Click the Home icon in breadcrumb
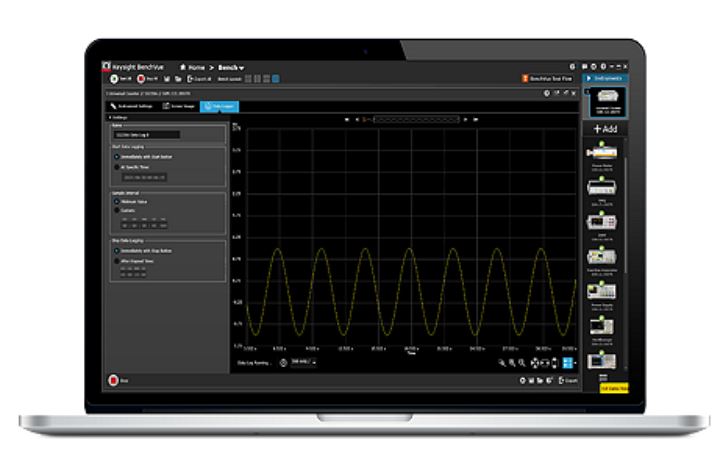The image size is (722, 463). [x=184, y=66]
